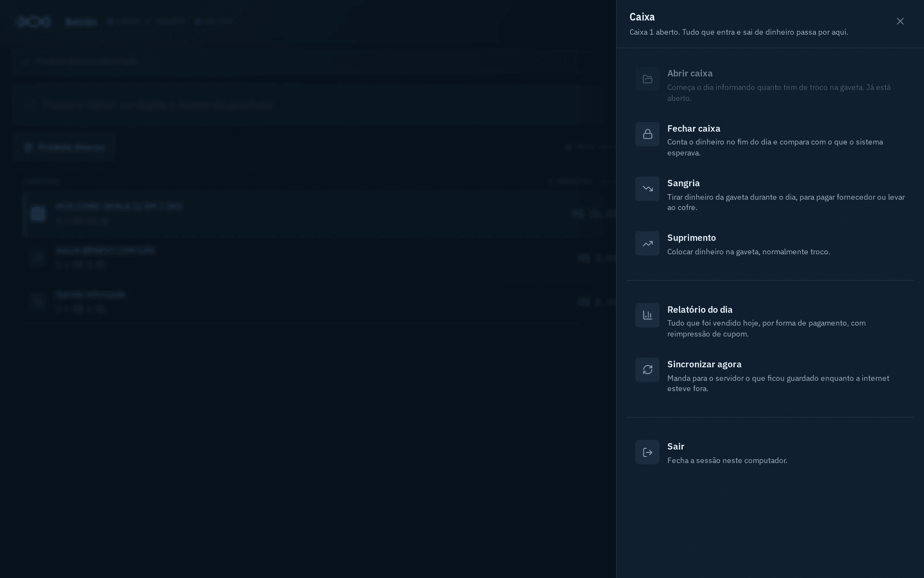Click the description starting 'Tirar dinheiro da gaveta'
This screenshot has width=924, height=578.
click(786, 202)
